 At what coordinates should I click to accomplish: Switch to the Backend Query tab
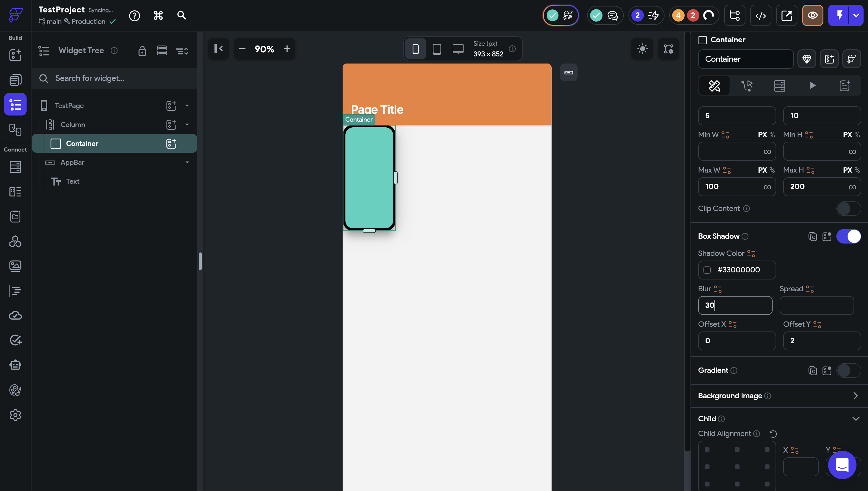click(x=779, y=86)
